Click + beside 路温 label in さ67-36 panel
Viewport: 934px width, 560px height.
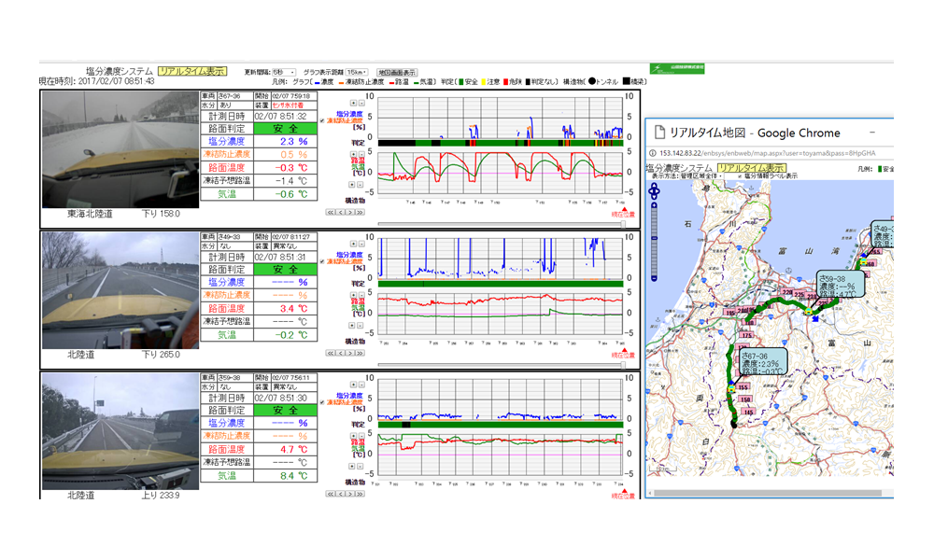point(353,154)
